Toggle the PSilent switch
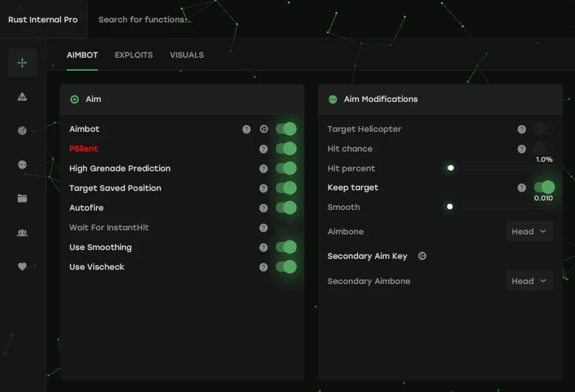Viewport: 575px width, 392px height. click(286, 149)
